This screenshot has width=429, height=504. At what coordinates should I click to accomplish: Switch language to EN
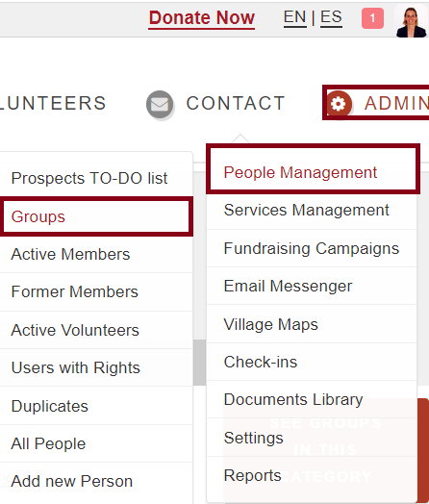294,17
